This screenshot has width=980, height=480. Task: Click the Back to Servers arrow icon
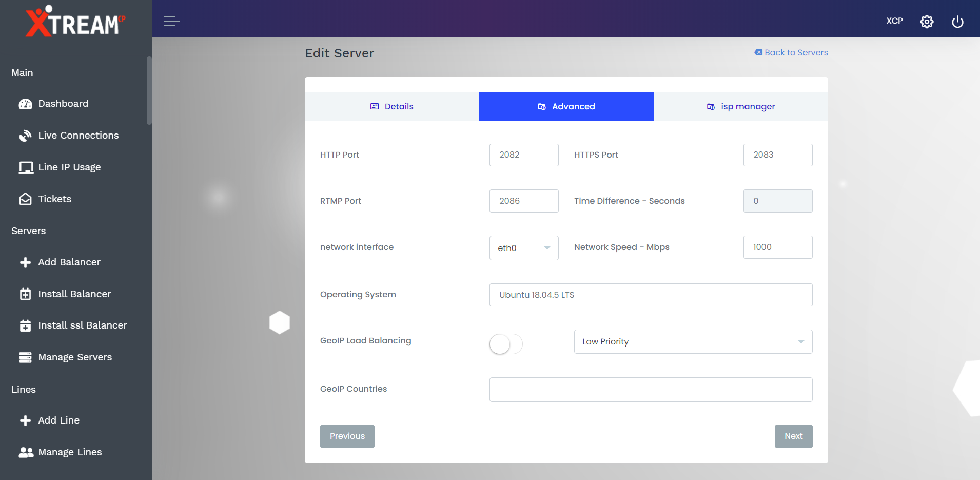coord(758,52)
